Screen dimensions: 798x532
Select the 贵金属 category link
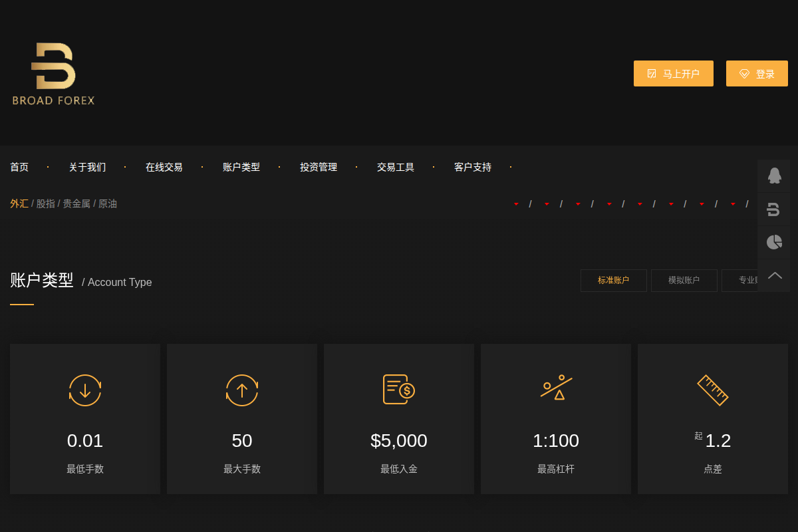pyautogui.click(x=76, y=203)
